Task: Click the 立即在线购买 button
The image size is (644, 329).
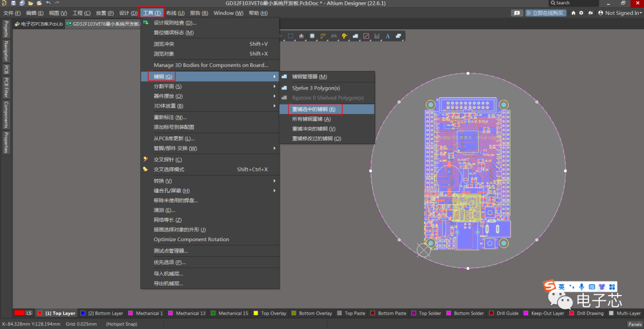Action: click(546, 13)
